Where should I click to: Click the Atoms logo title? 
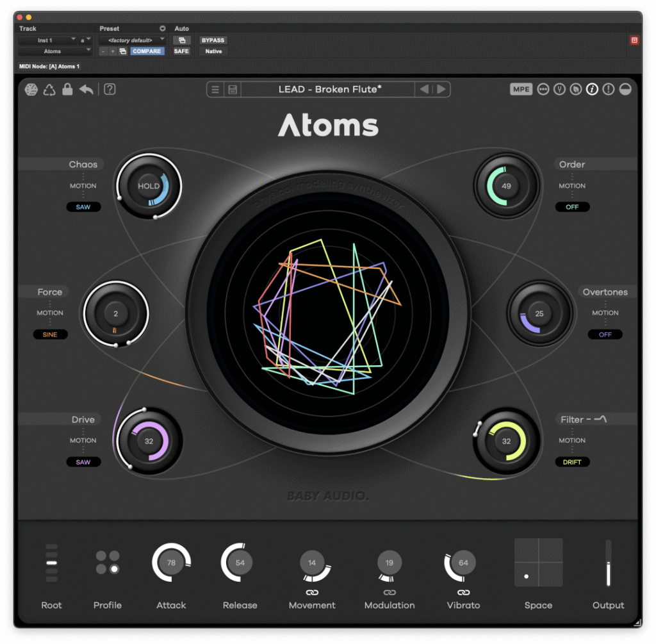(x=329, y=125)
